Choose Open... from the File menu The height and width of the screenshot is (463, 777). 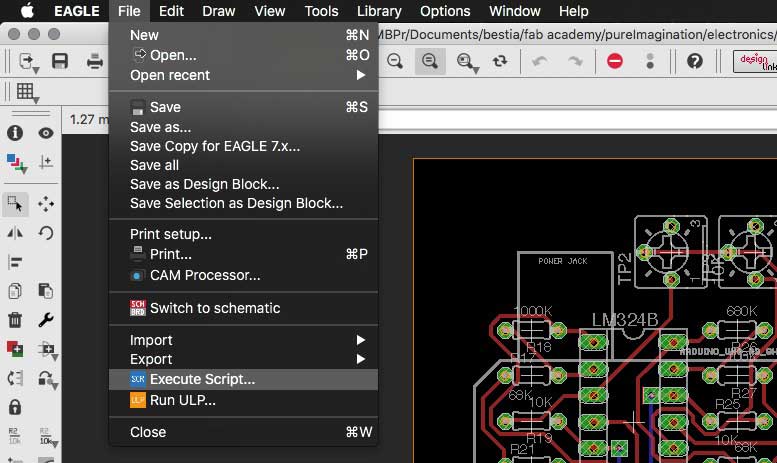point(243,55)
